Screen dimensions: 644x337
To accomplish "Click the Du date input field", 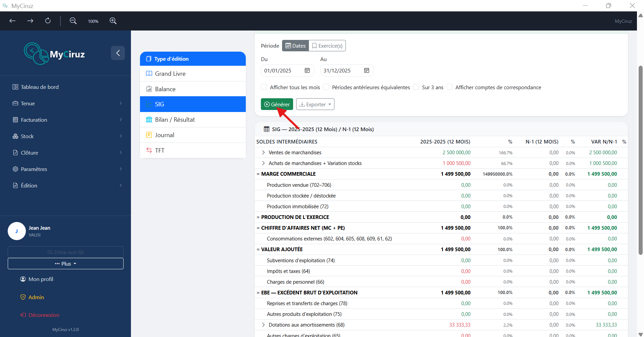I will point(287,70).
